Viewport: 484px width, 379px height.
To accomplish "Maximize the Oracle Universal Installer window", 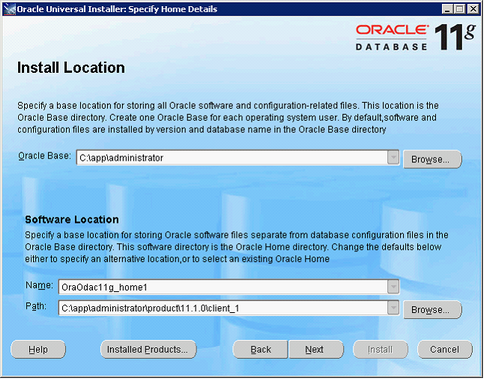I will [x=460, y=9].
